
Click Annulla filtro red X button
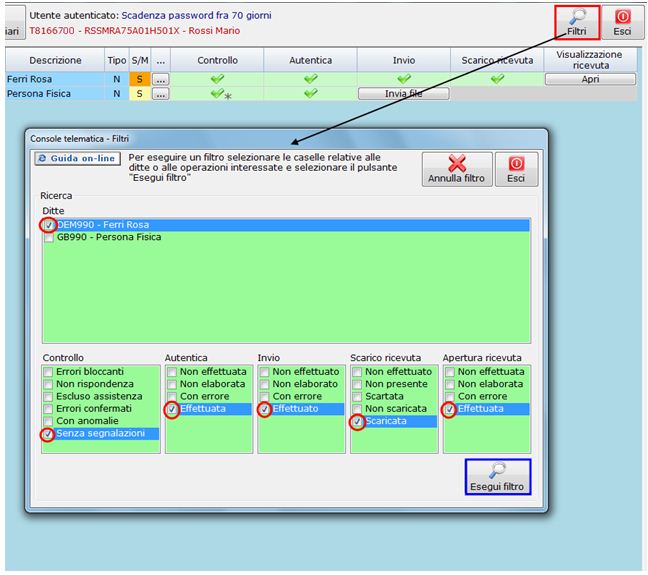click(x=457, y=169)
